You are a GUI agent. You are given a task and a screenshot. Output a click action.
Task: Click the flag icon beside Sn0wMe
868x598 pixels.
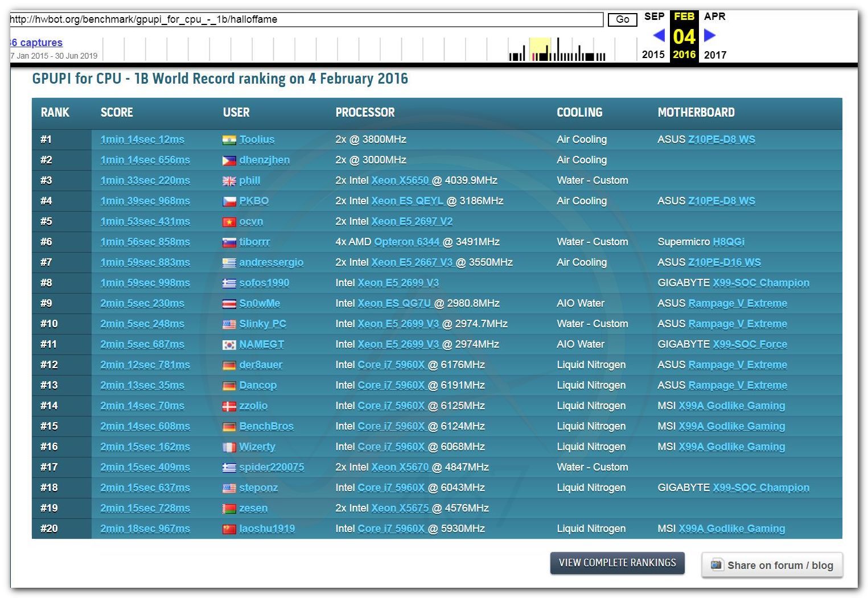coord(229,304)
